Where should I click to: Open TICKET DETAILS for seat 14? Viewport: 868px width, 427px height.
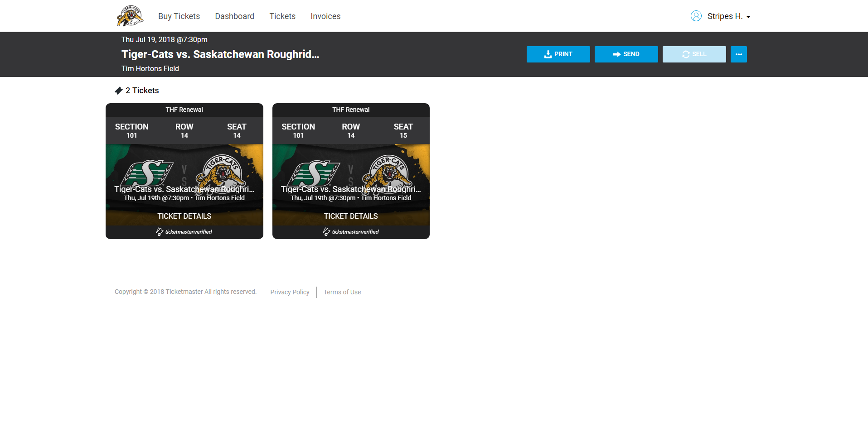(x=184, y=216)
